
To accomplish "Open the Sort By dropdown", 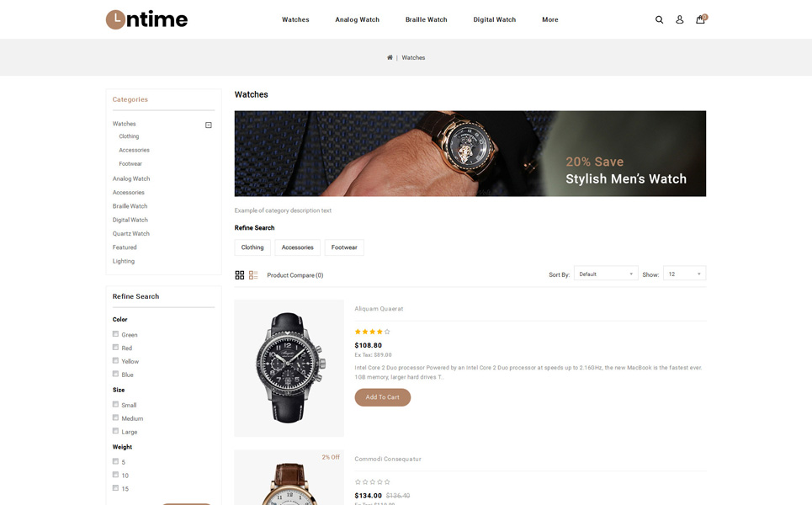I will click(605, 274).
